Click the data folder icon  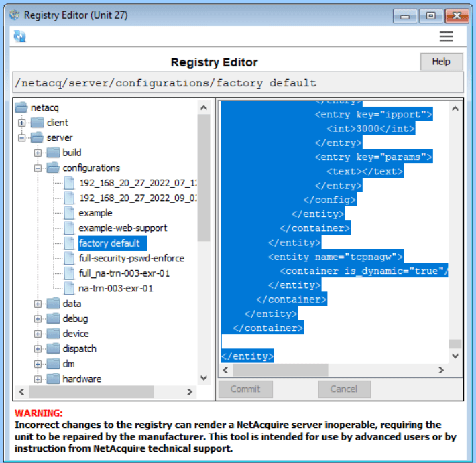[x=53, y=303]
